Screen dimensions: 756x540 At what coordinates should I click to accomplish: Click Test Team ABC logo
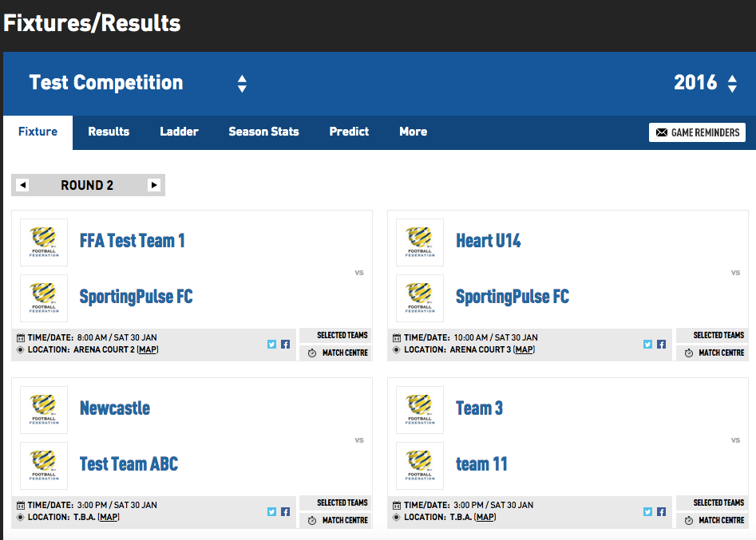pyautogui.click(x=44, y=466)
